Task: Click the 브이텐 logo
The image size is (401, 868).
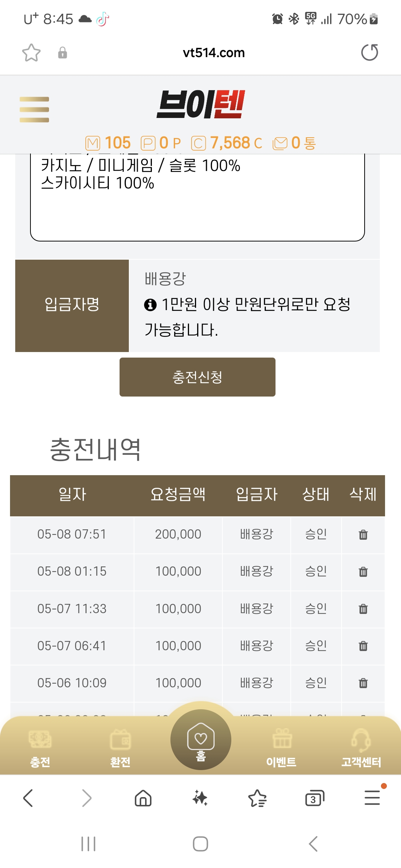Action: click(x=200, y=104)
